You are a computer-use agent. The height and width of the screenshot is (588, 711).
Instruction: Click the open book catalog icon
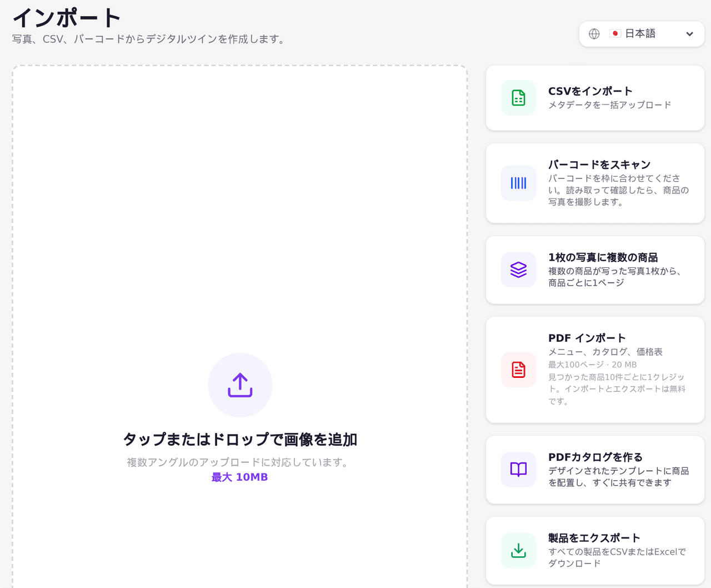tap(518, 470)
